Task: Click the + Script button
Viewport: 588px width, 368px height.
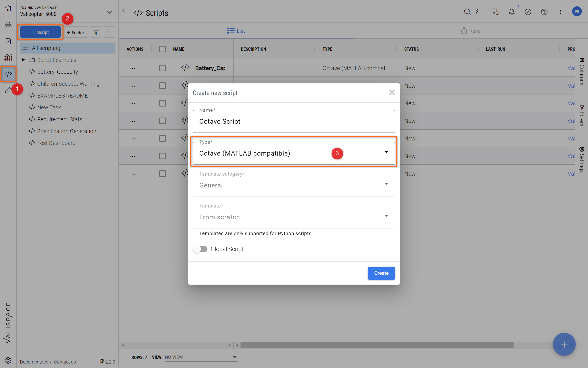Action: pos(40,32)
